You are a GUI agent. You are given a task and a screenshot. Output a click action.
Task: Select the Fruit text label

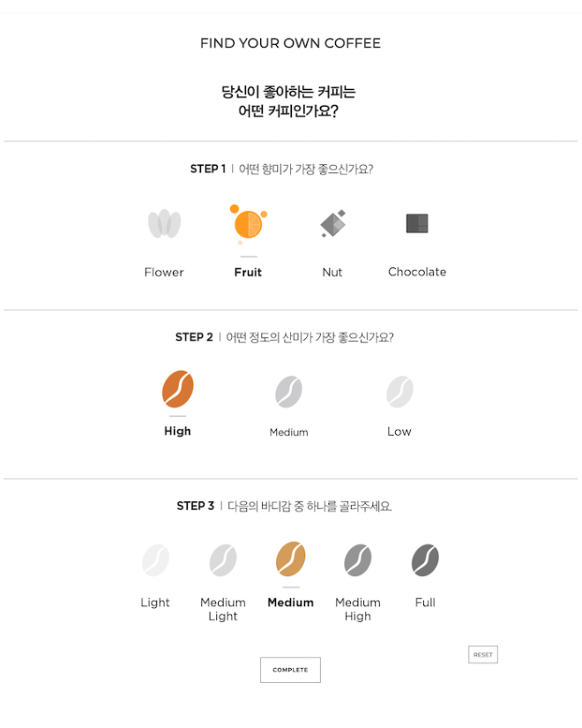248,272
